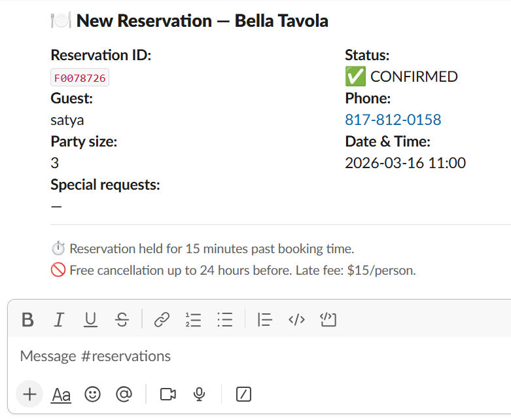Click reservation ID F0078726 code
The image size is (511, 420).
point(80,78)
